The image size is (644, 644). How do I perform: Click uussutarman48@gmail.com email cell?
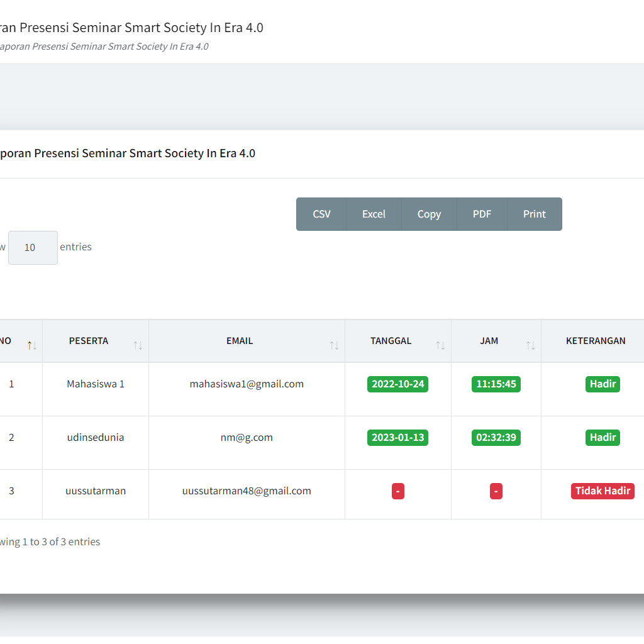(247, 491)
